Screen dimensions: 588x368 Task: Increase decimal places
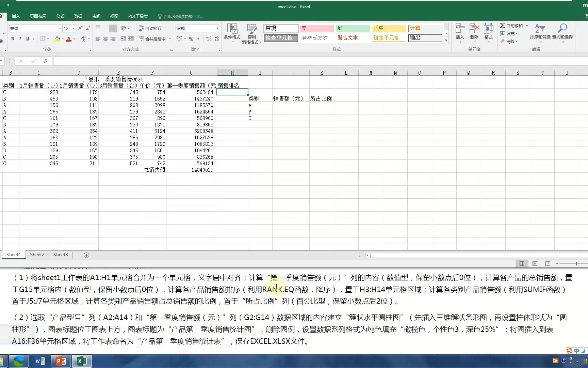pos(209,39)
